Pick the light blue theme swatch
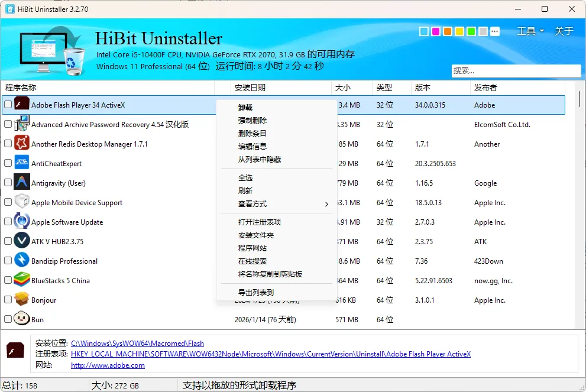The height and width of the screenshot is (392, 586). (424, 31)
